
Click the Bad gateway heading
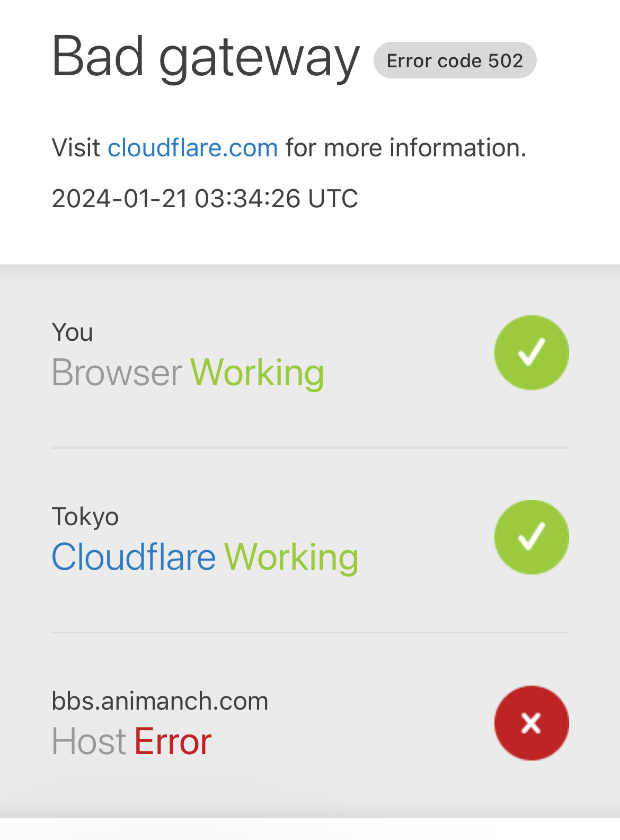(x=206, y=57)
